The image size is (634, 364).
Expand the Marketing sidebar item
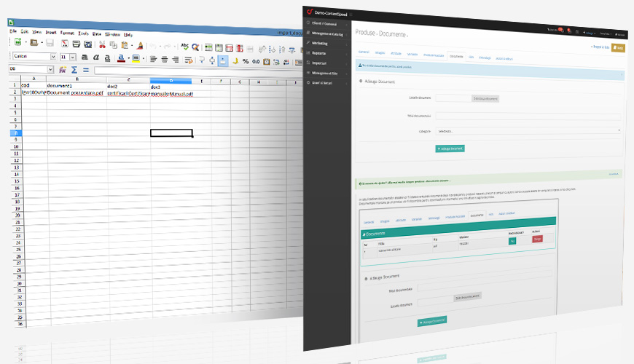(327, 43)
